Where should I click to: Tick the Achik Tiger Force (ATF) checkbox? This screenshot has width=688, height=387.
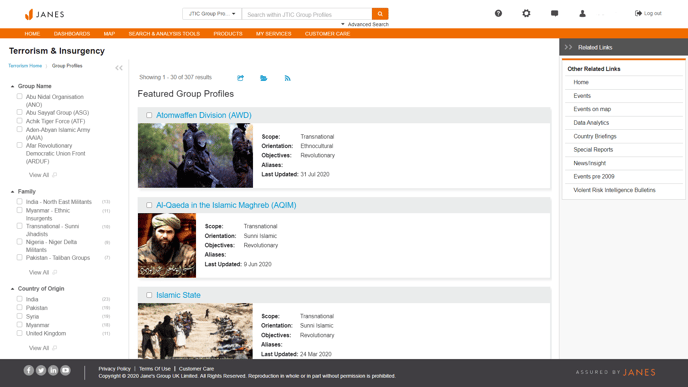click(x=19, y=121)
